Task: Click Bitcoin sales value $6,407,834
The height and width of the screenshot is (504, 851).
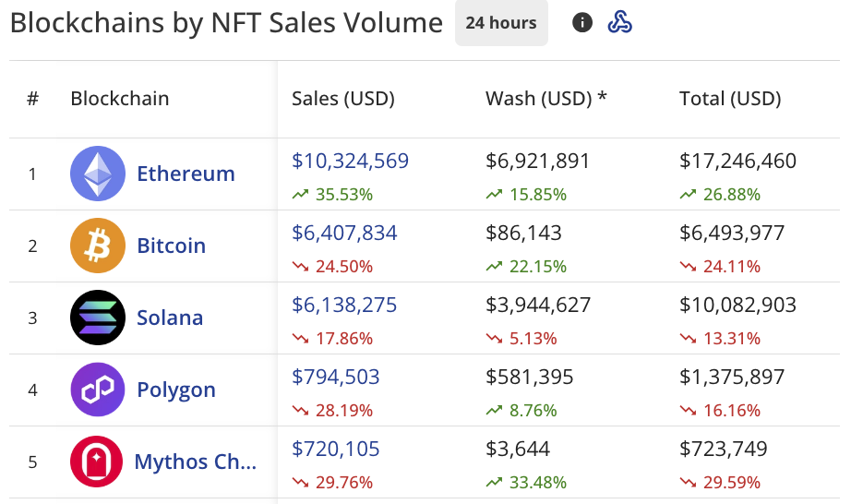Action: tap(344, 234)
